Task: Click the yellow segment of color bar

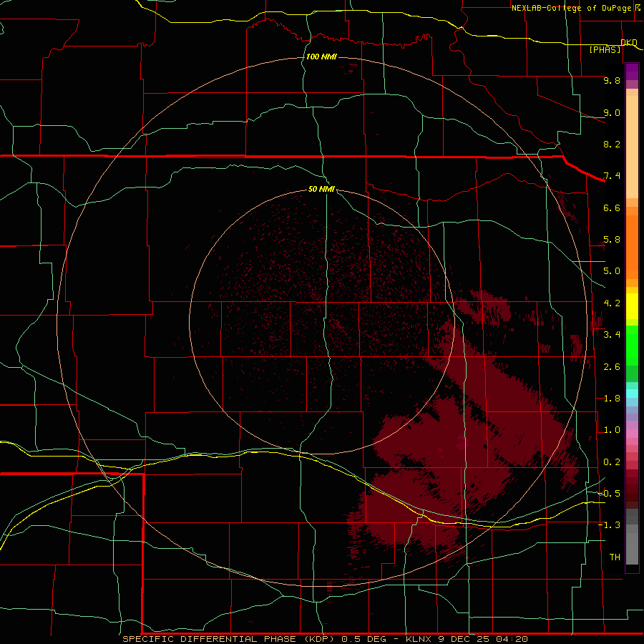Action: 632,306
